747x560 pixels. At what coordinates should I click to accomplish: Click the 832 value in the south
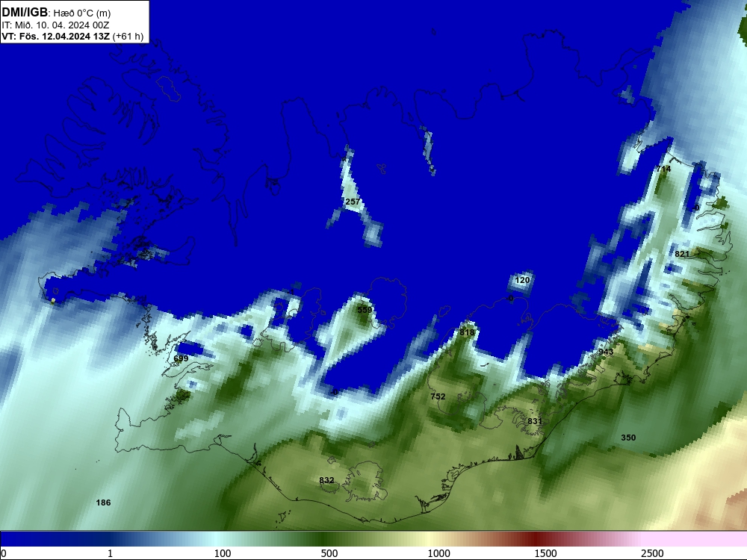pyautogui.click(x=327, y=480)
